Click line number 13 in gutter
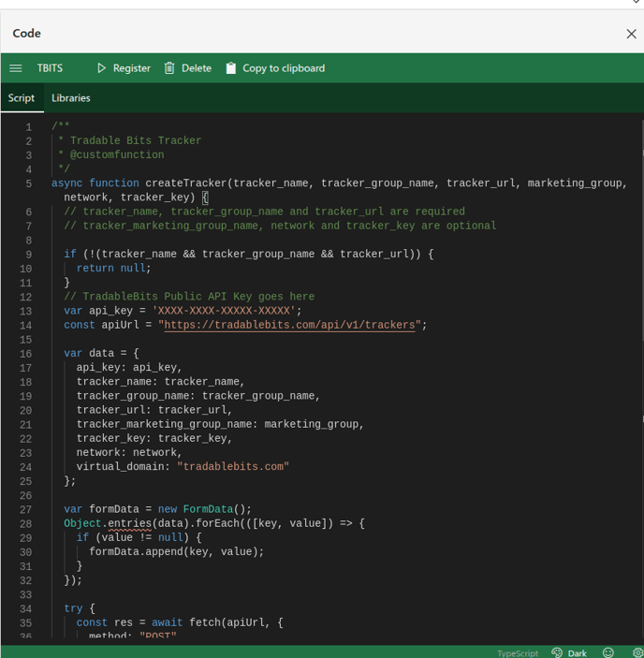Screen dimensions: 644x658 coord(25,311)
